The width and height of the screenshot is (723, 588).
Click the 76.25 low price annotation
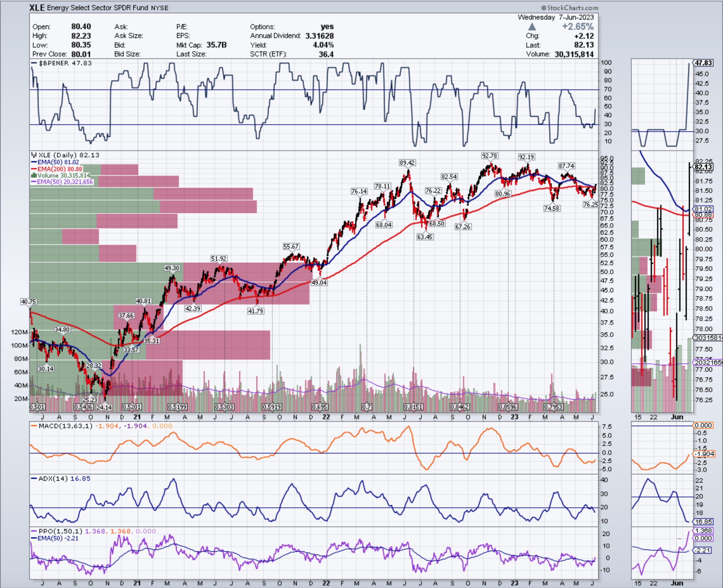tap(590, 205)
